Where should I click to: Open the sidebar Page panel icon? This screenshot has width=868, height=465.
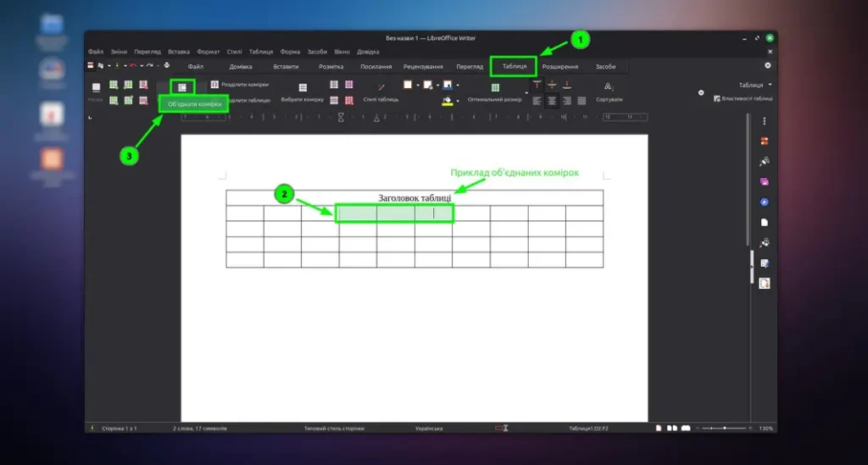765,222
